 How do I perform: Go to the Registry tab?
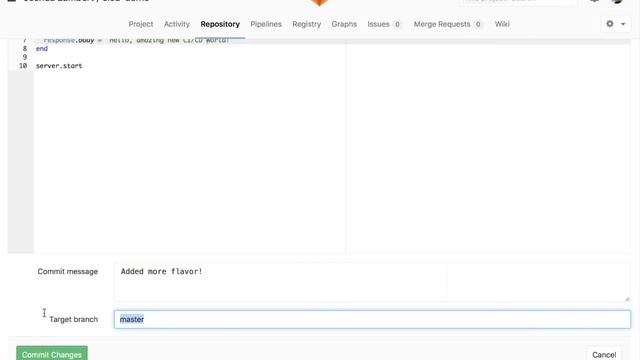(307, 24)
